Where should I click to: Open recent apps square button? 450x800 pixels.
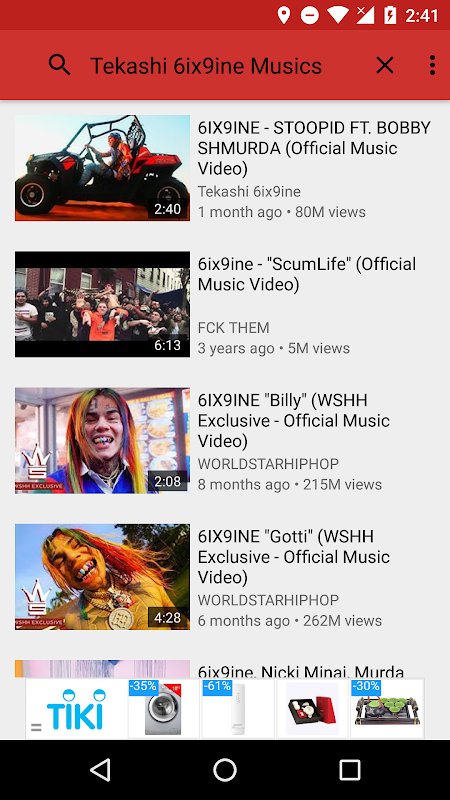(x=349, y=769)
